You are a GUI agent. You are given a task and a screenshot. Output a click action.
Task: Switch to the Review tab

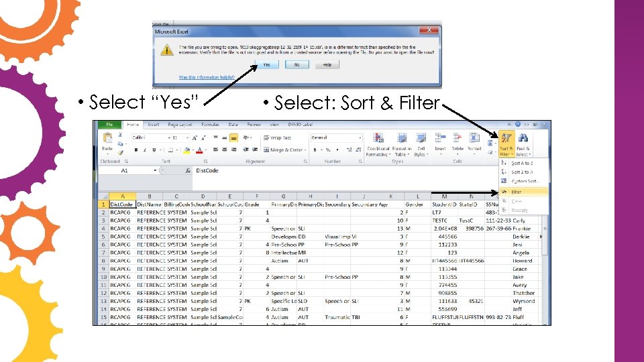[x=254, y=125]
